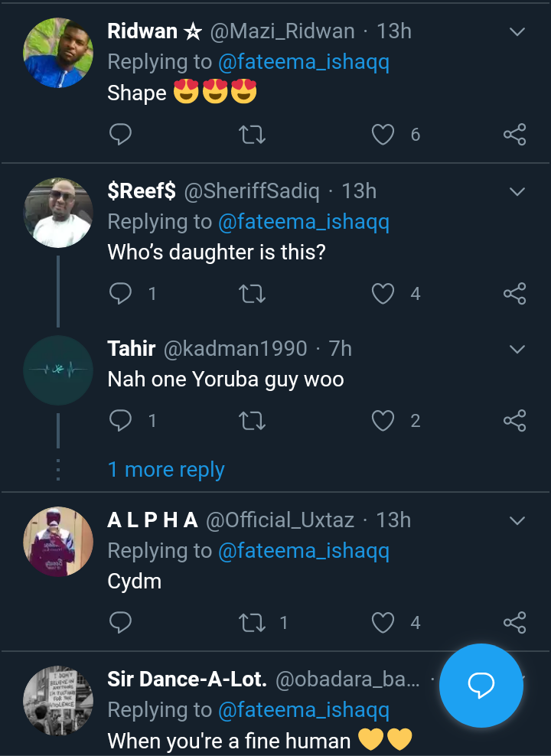Share Ridwan's tweet
Image resolution: width=551 pixels, height=756 pixels.
(514, 135)
